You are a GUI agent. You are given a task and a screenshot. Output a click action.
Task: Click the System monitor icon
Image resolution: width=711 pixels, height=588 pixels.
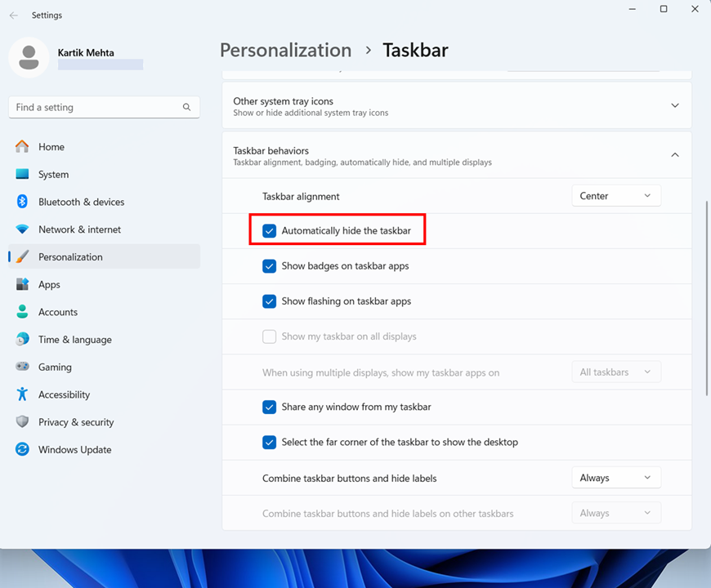[x=22, y=174]
